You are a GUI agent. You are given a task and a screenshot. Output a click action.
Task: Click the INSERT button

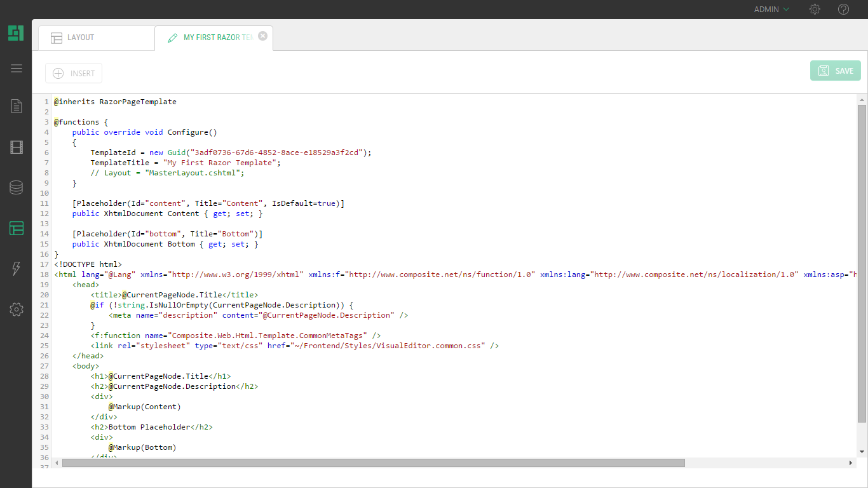pyautogui.click(x=74, y=73)
